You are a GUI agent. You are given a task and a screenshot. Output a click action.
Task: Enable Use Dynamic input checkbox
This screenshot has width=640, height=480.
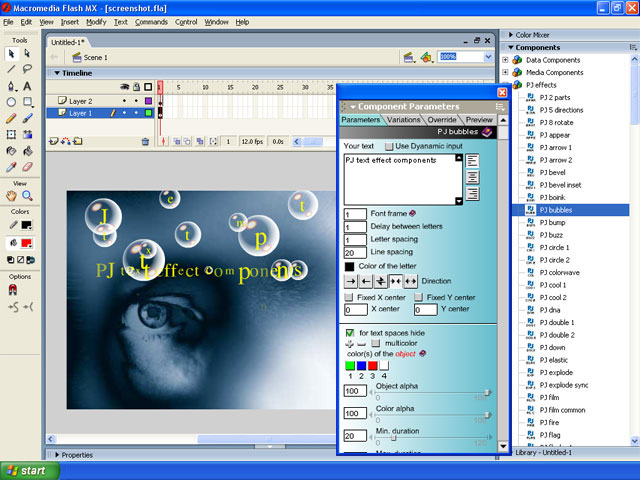pos(389,146)
